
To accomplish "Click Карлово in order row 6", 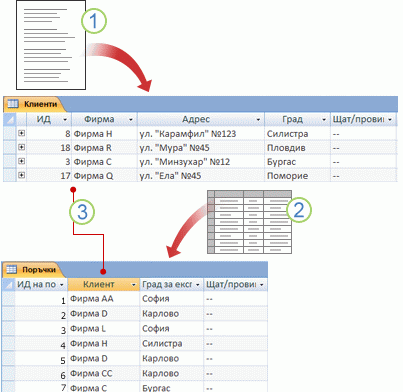I will point(172,374).
